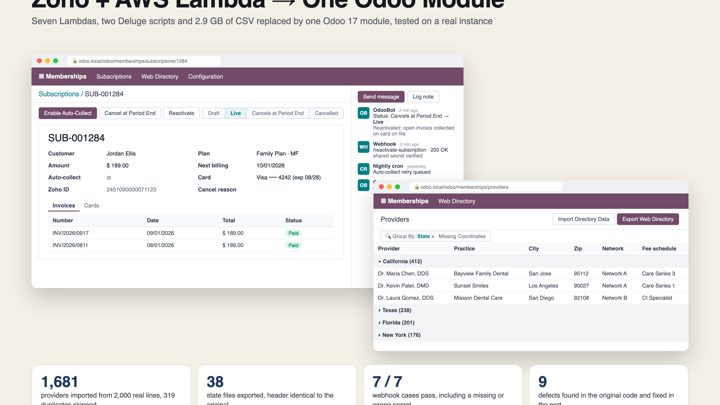Select the Live status stage
720x405 pixels.
point(236,113)
